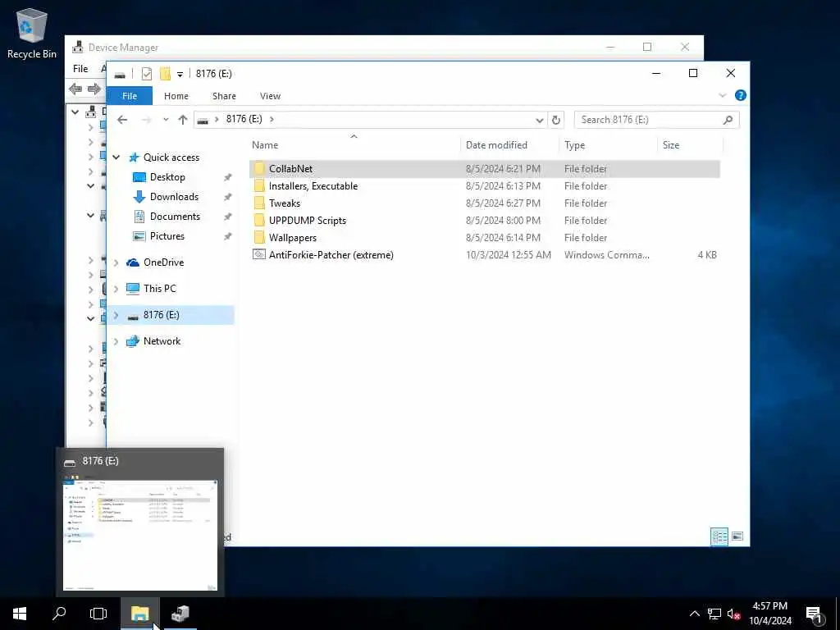Image resolution: width=840 pixels, height=630 pixels.
Task: Sort by the Size column header
Action: (x=671, y=145)
